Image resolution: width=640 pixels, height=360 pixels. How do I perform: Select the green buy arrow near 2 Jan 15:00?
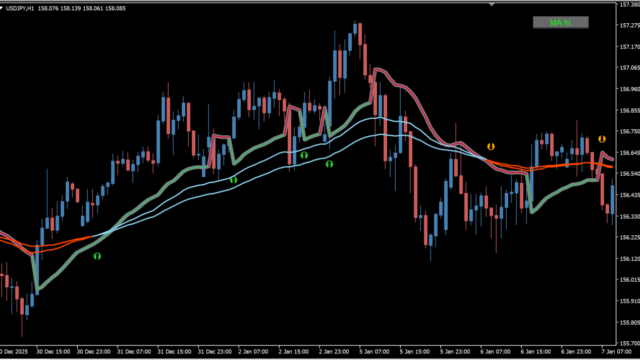[304, 155]
